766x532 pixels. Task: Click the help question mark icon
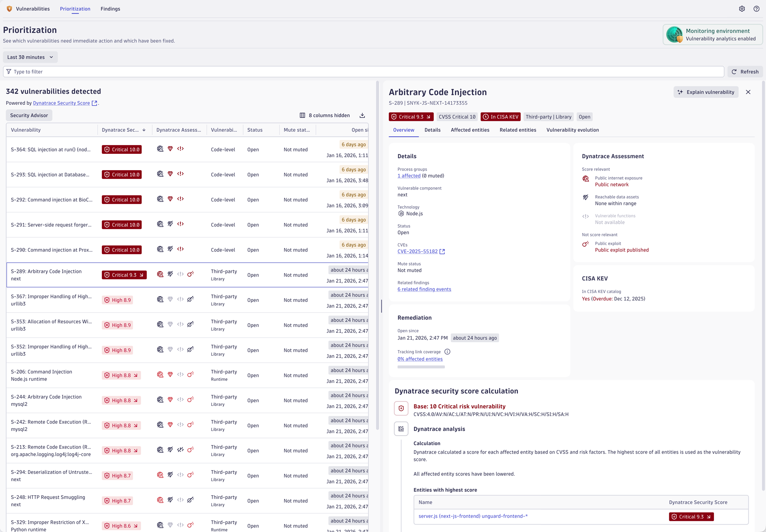click(x=757, y=9)
